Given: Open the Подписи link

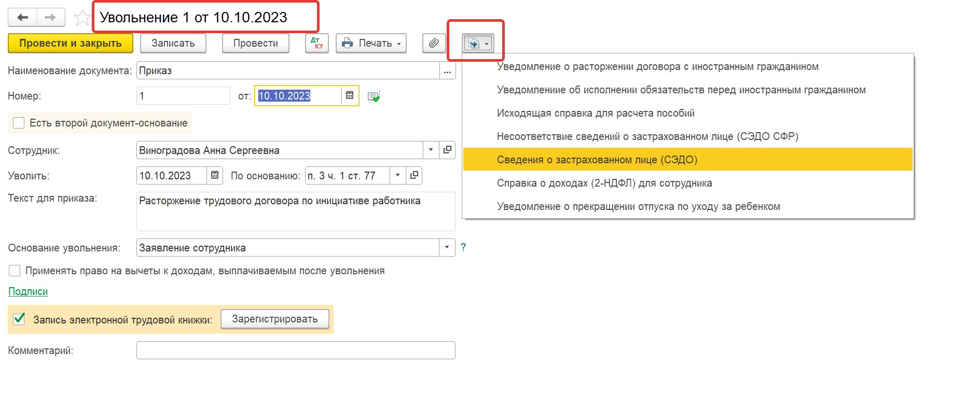Looking at the screenshot, I should coord(28,291).
